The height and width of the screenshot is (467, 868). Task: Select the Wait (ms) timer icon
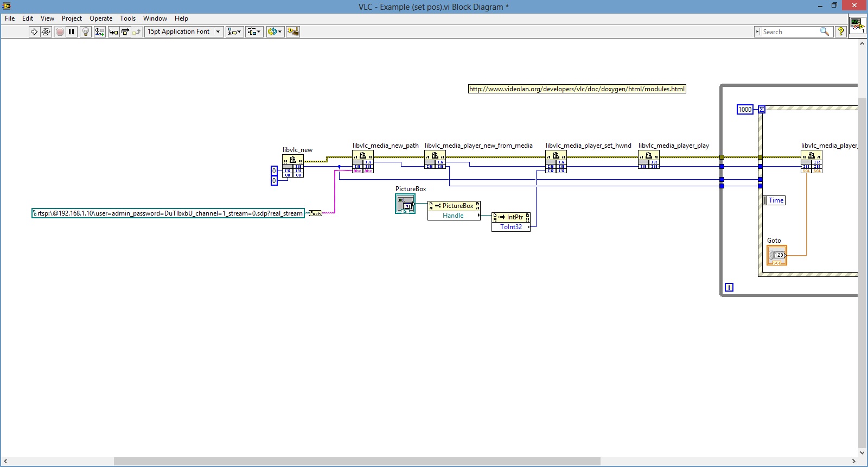tap(762, 110)
